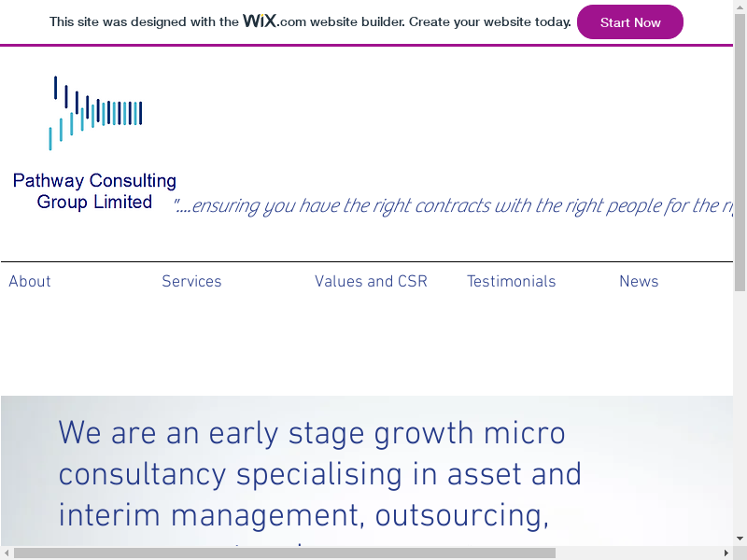Click the horizontal scrollbar left arrow
This screenshot has height=560, width=747.
(7, 553)
